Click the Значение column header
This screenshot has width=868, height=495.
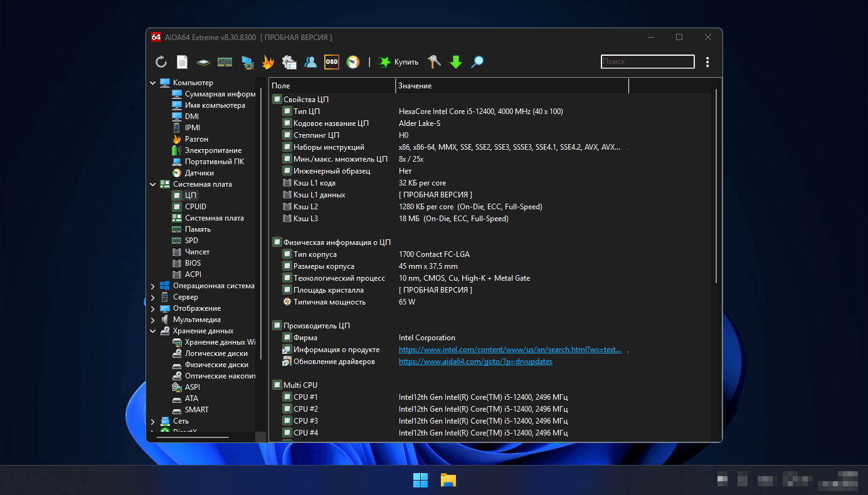[x=512, y=86]
